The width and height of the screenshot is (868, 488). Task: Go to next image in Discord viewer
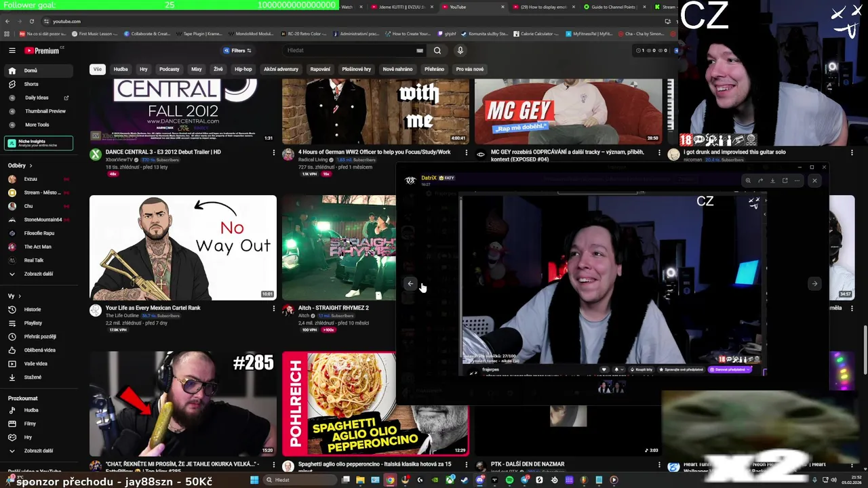point(814,284)
